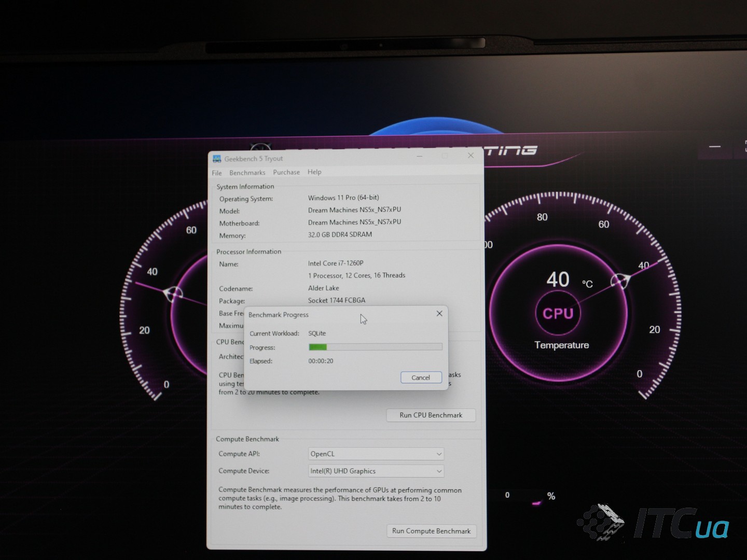
Task: Minimize the Geekbench window
Action: (419, 156)
